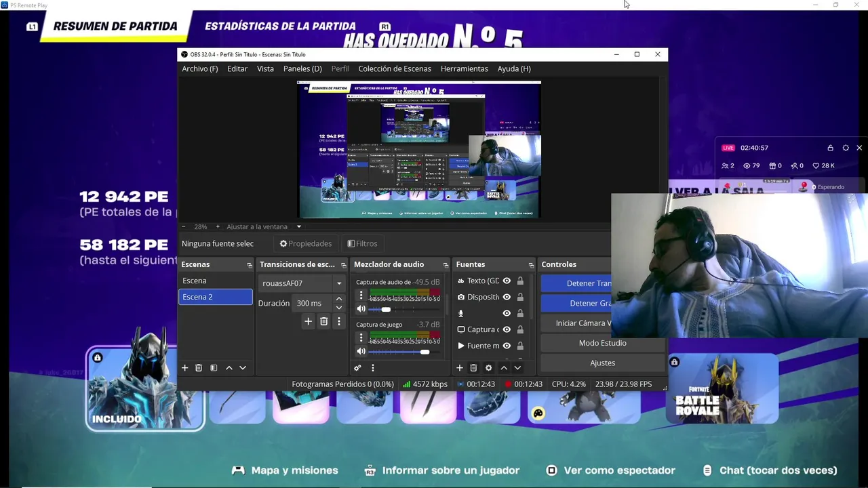
Task: Open the Paneles (D) menu
Action: point(302,68)
